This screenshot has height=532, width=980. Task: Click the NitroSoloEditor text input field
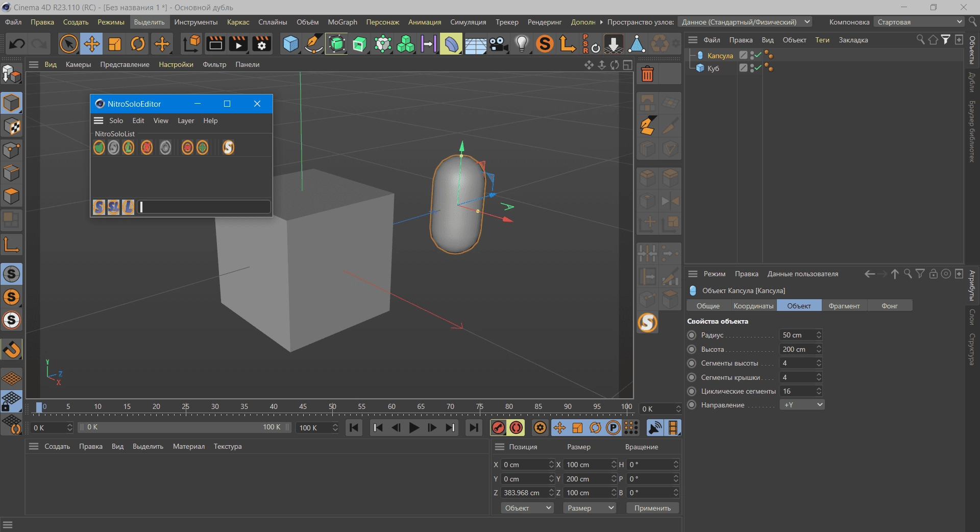[204, 207]
